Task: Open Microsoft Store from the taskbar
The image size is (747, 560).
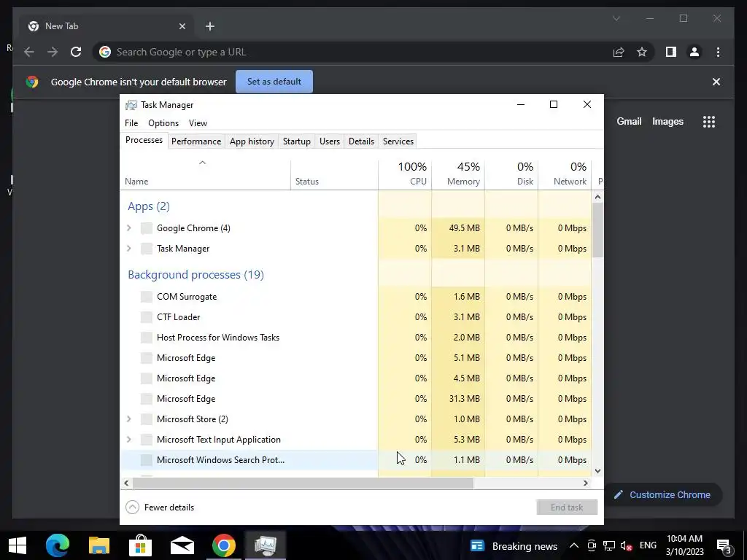Action: click(141, 545)
